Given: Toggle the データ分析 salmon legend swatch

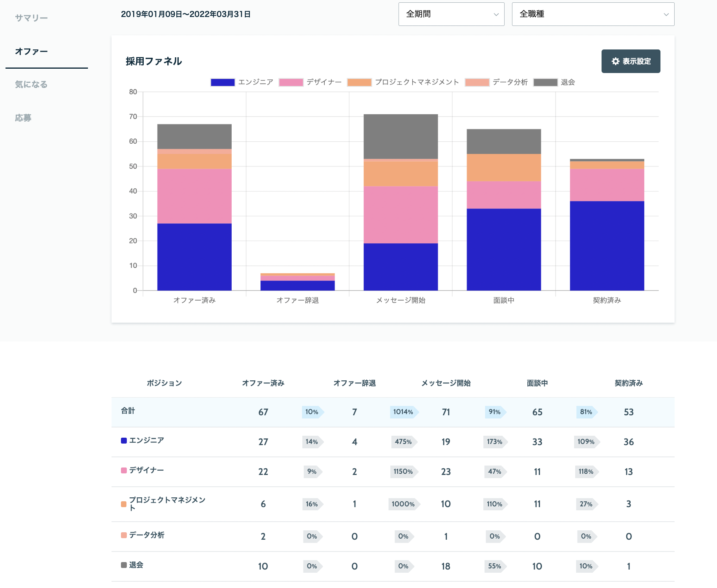Looking at the screenshot, I should pyautogui.click(x=477, y=82).
